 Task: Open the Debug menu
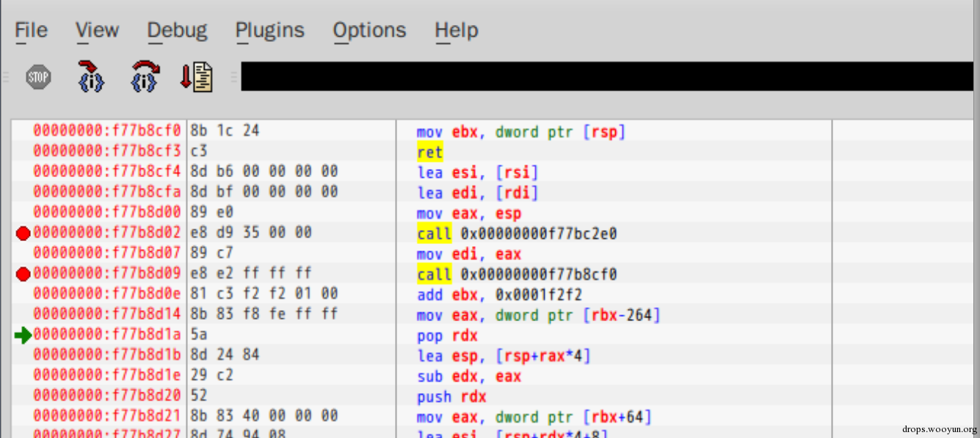(x=177, y=30)
